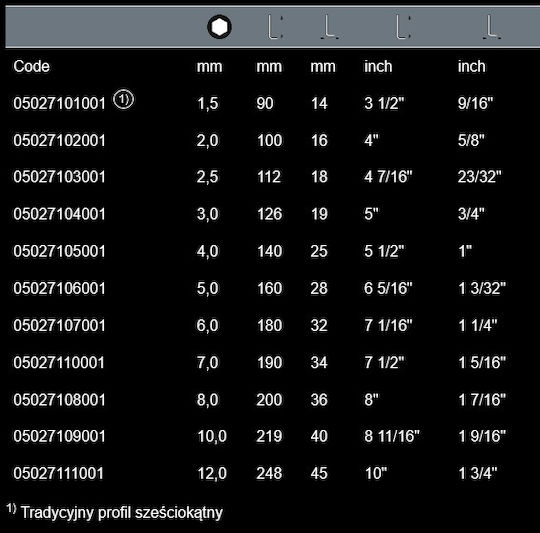Select product code 05027107001
This screenshot has width=540, height=533.
point(59,325)
